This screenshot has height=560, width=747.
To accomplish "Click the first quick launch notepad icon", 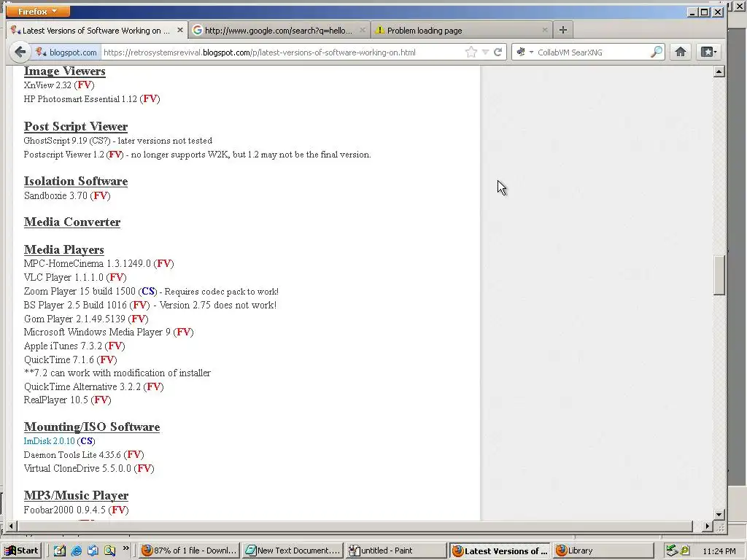I will 60,551.
